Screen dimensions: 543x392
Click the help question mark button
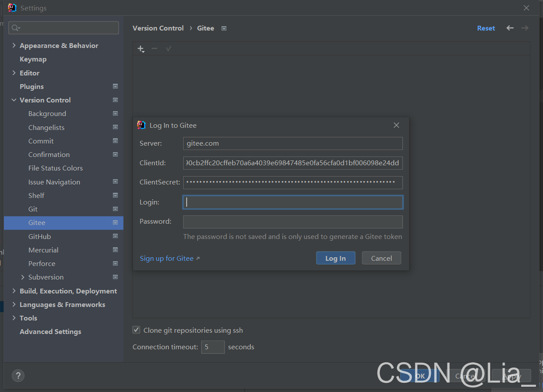[x=18, y=375]
